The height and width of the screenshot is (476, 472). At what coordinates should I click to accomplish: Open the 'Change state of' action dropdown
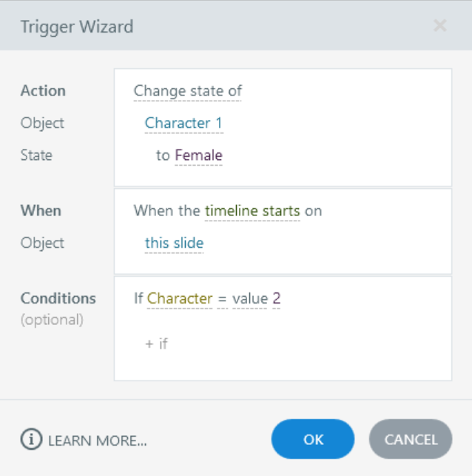coord(187,91)
